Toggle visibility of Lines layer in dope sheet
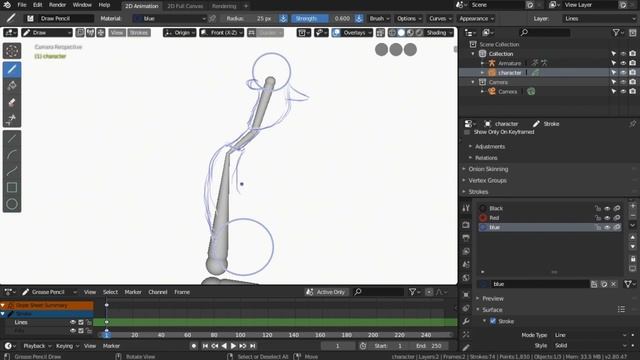The image size is (640, 360). [73, 322]
